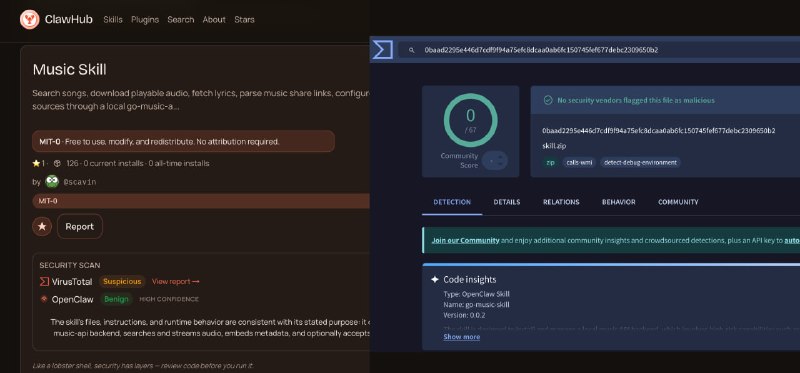Switch to the DETAILS tab
The height and width of the screenshot is (373, 800).
tap(507, 202)
